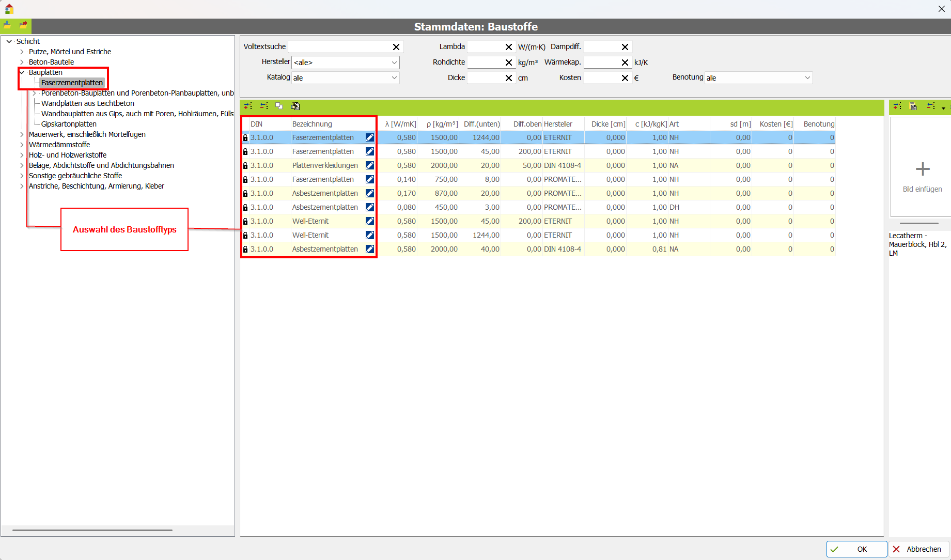
Task: Click remove row icon in materials table toolbar
Action: tap(264, 106)
